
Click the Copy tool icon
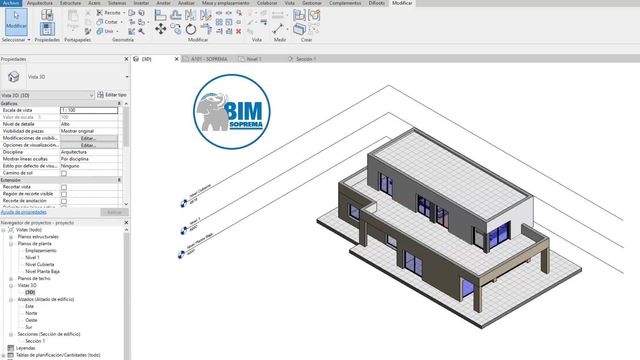coord(176,29)
